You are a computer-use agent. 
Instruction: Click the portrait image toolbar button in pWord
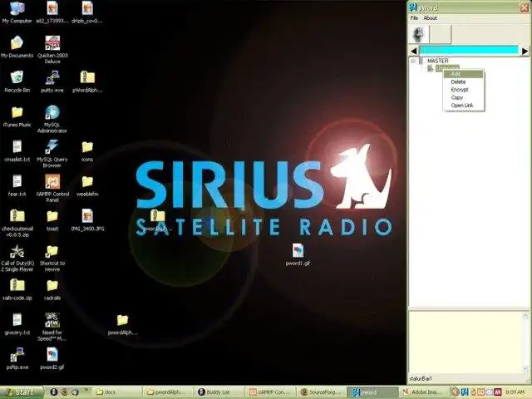[x=419, y=34]
